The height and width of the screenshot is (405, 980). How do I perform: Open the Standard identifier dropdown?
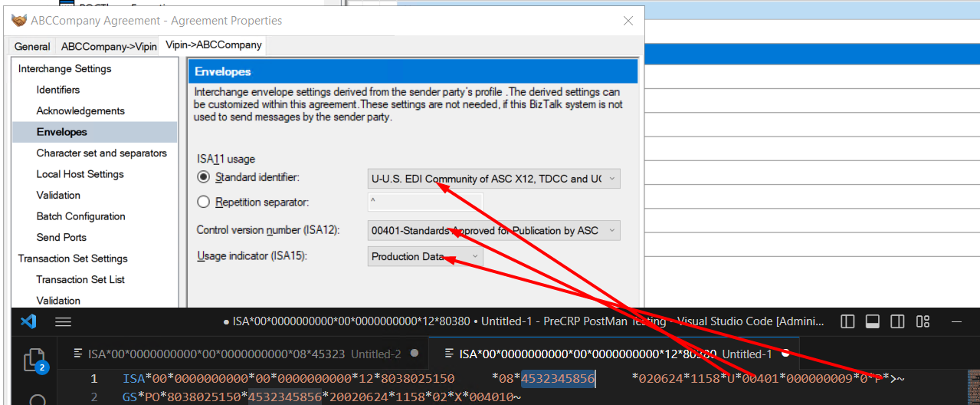click(x=493, y=179)
